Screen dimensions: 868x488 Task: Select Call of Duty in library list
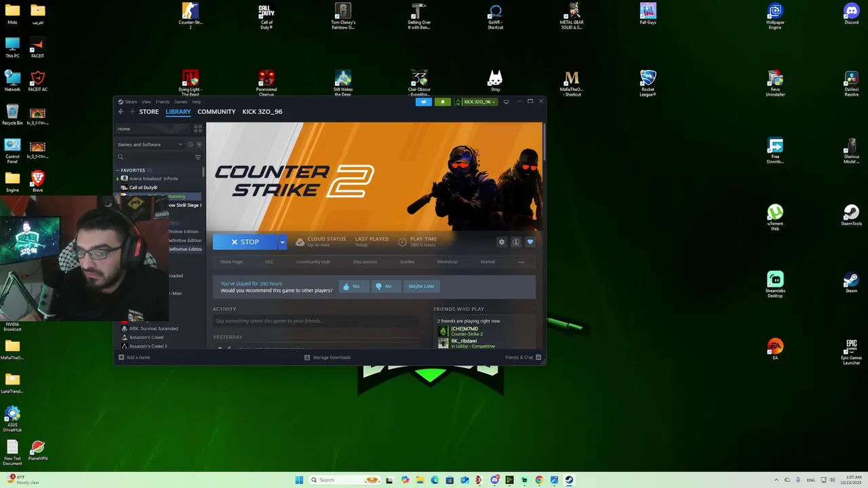coord(143,188)
